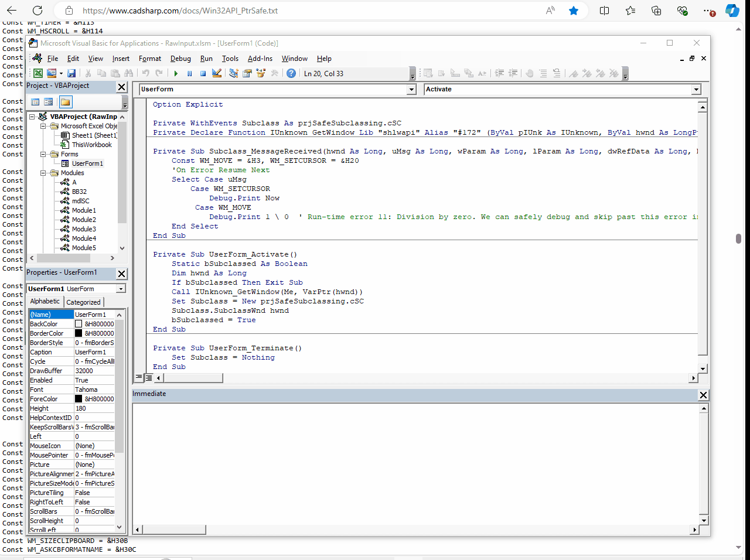Click the View Microsoft Excel icon
The height and width of the screenshot is (560, 750).
38,73
